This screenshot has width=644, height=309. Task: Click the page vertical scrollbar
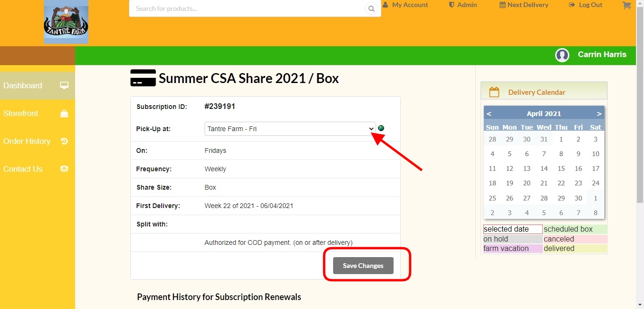[x=640, y=104]
